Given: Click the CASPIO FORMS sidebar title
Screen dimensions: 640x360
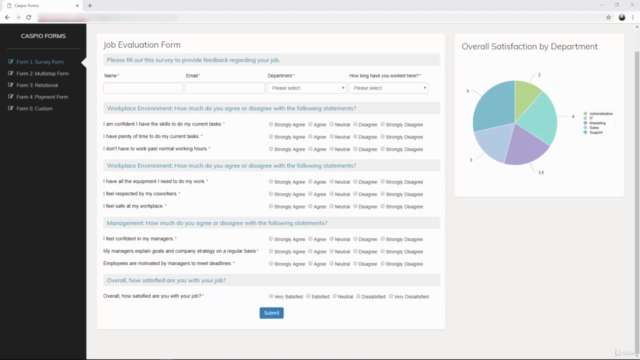Looking at the screenshot, I should [x=43, y=36].
